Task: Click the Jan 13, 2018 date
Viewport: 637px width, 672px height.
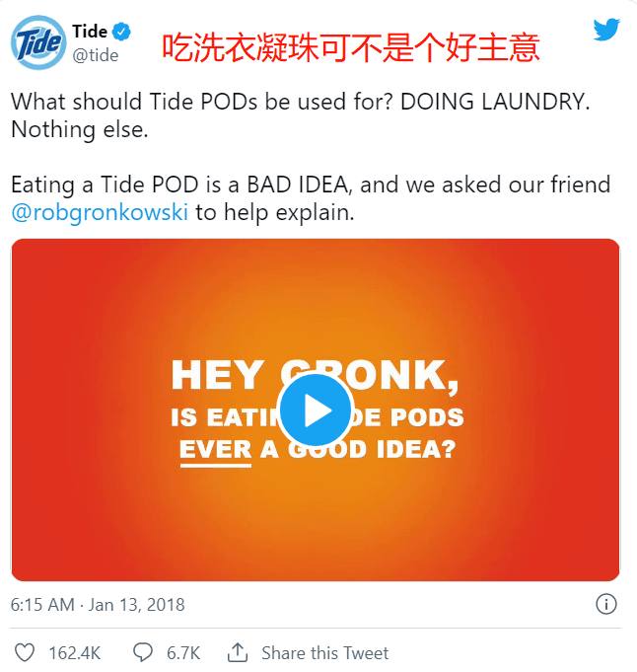Action: click(137, 605)
